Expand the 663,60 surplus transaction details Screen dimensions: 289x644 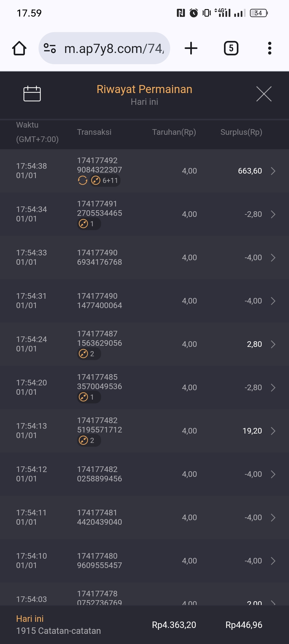[x=273, y=171]
